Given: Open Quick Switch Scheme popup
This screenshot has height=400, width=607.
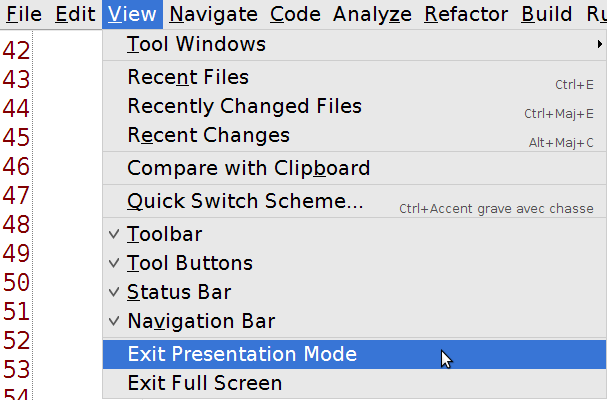Looking at the screenshot, I should tap(245, 201).
